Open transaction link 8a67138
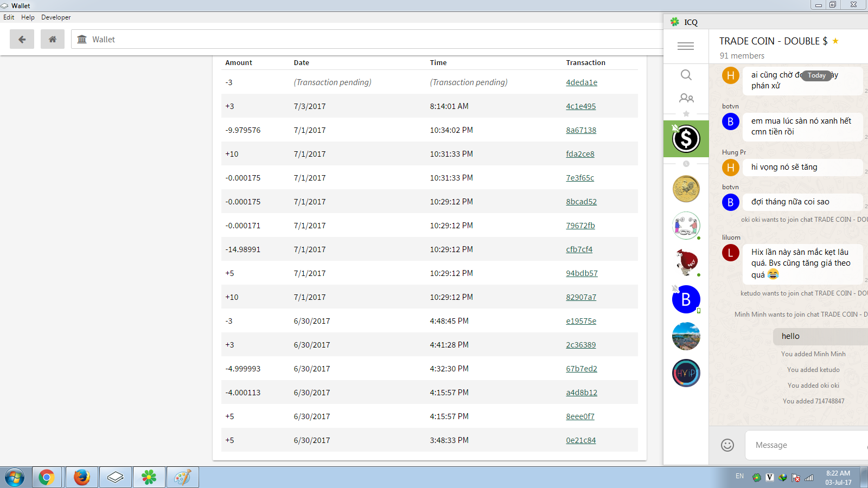The image size is (868, 488). click(x=581, y=130)
